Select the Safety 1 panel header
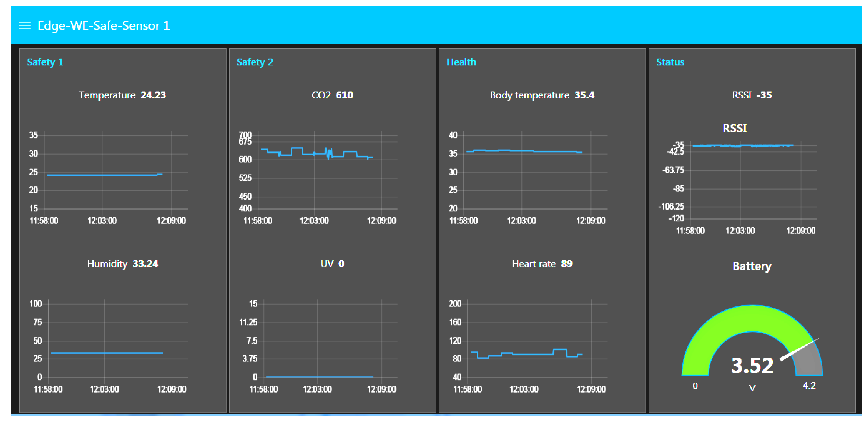Viewport: 868px width, 425px height. tap(45, 62)
